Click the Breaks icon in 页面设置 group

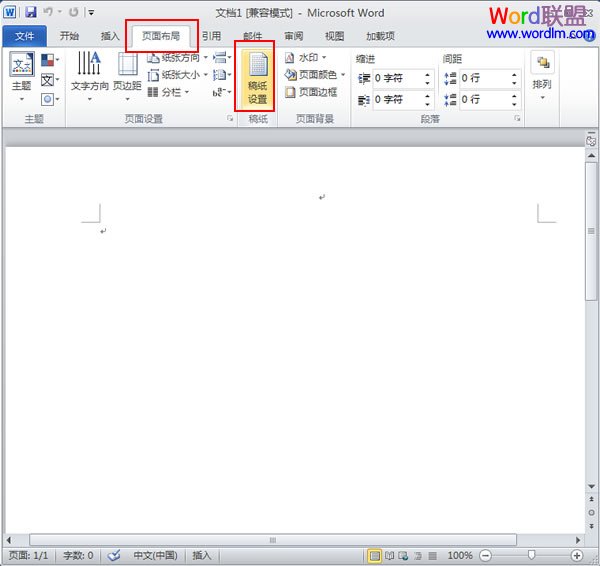click(x=222, y=58)
